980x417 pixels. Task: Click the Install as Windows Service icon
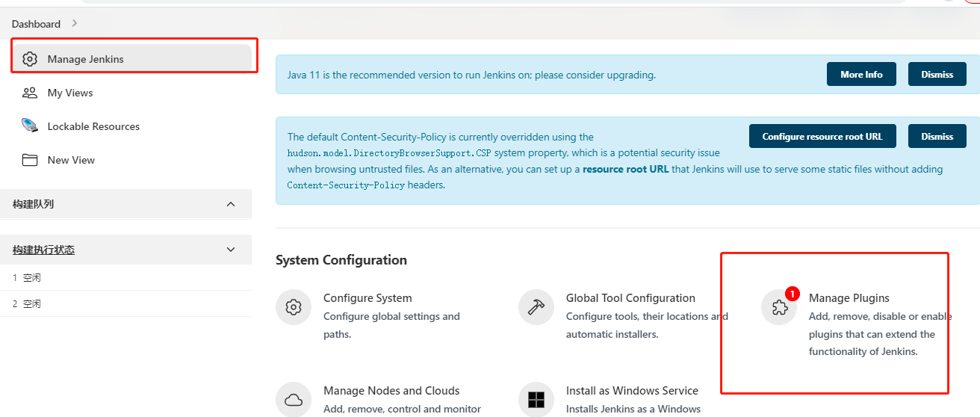coord(536,400)
